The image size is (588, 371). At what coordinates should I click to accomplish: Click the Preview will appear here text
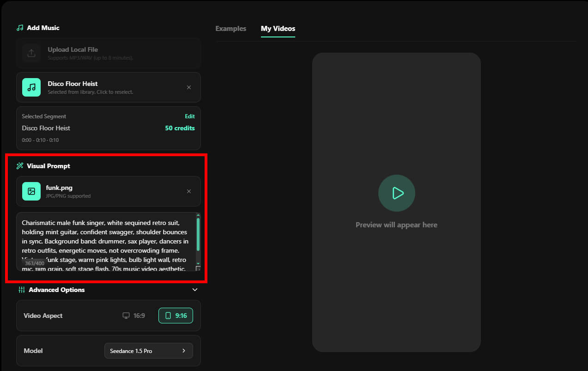[396, 225]
